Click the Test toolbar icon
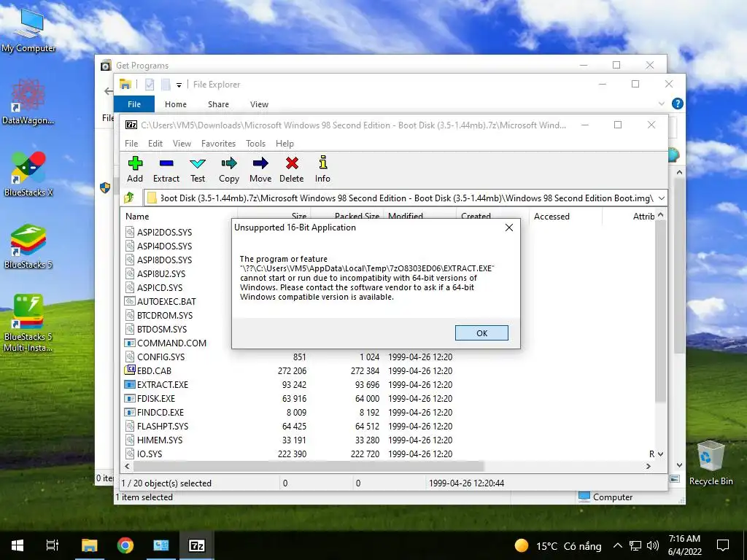Image resolution: width=747 pixels, height=560 pixels. point(198,169)
